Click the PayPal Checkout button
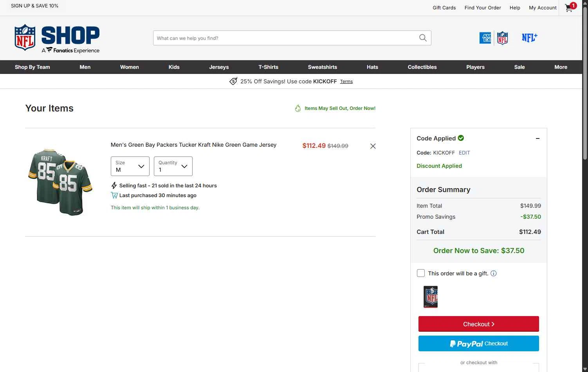Image resolution: width=588 pixels, height=372 pixels. pos(478,343)
